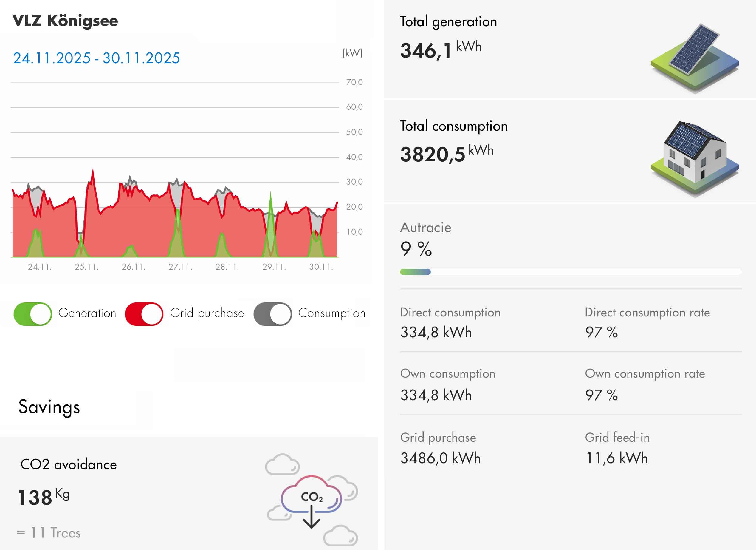Disable the red Grid purchase switch
The width and height of the screenshot is (756, 550).
coord(144,314)
